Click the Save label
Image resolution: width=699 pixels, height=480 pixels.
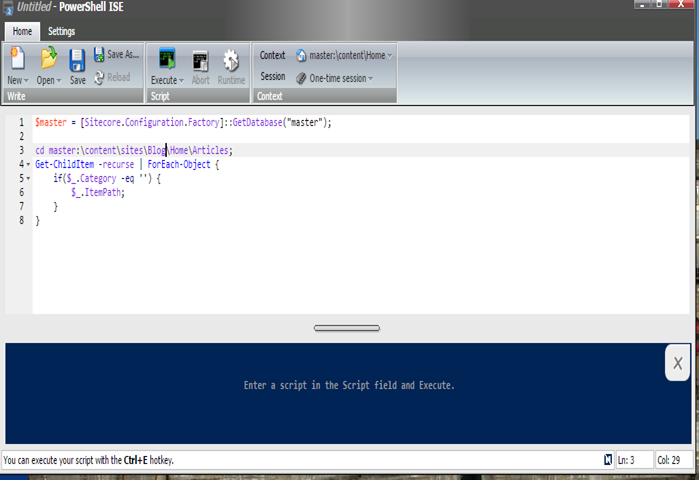78,80
